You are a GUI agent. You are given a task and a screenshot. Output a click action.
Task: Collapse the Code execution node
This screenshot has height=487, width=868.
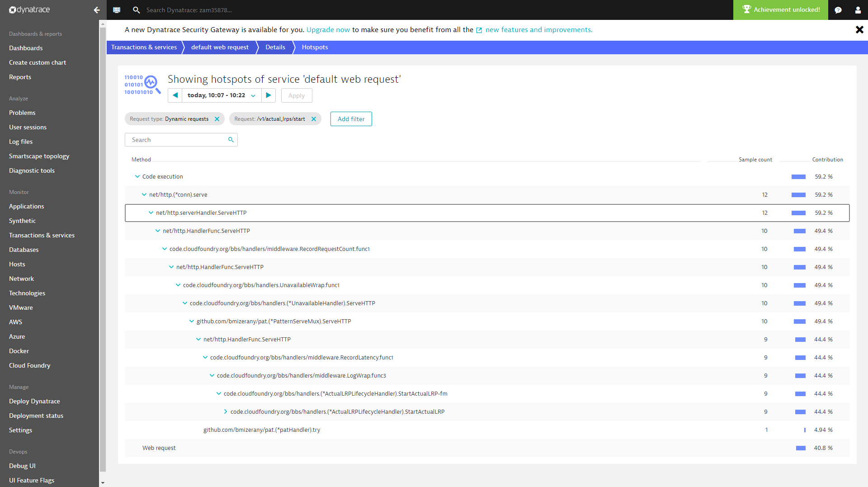pos(137,177)
